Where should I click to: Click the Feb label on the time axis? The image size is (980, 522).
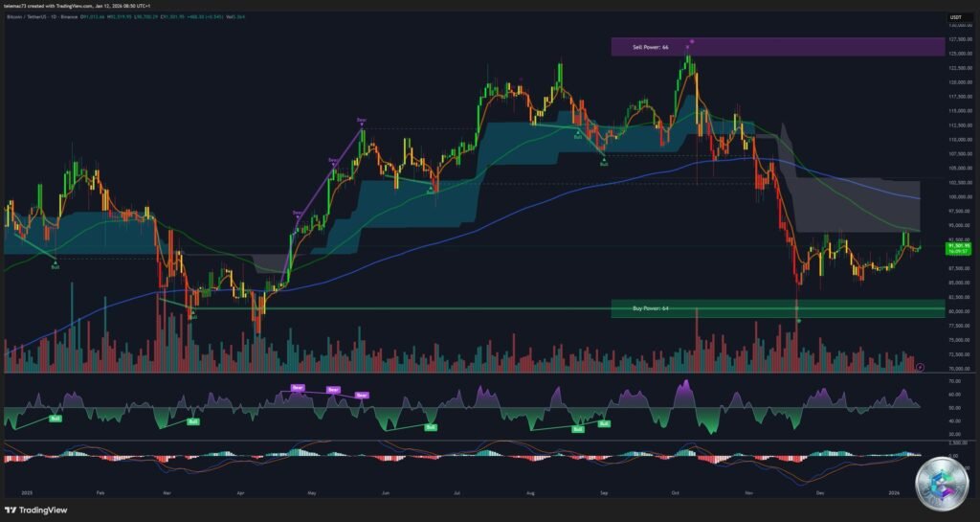pos(100,494)
